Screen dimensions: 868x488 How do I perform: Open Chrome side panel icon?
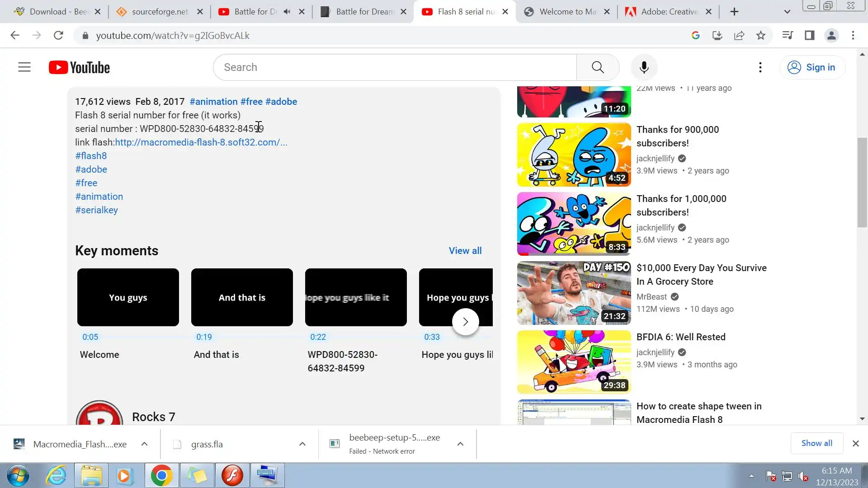[809, 35]
